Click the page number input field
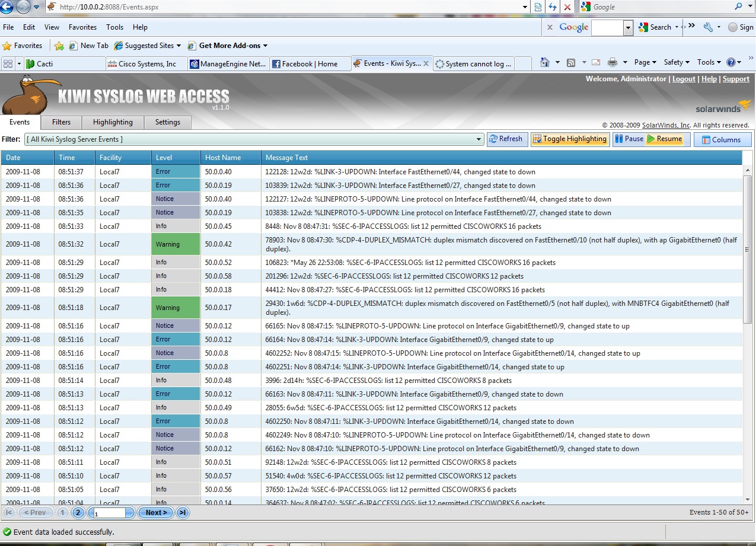The width and height of the screenshot is (756, 546). pyautogui.click(x=109, y=513)
